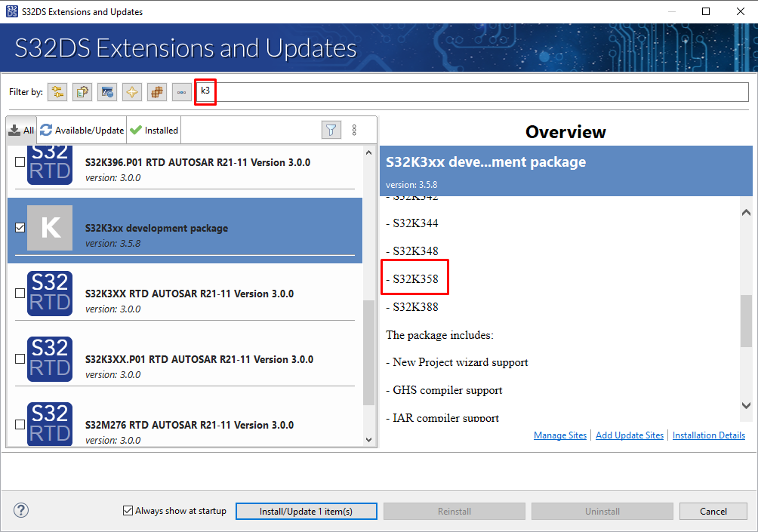This screenshot has width=758, height=532.
Task: Toggle the 'Always show at startup' checkbox
Action: click(x=128, y=511)
